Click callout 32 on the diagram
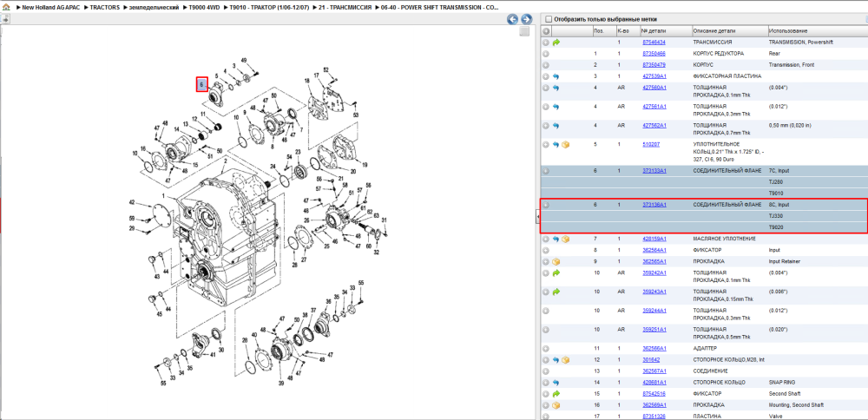Screen dimensions: 868x420 (377, 252)
